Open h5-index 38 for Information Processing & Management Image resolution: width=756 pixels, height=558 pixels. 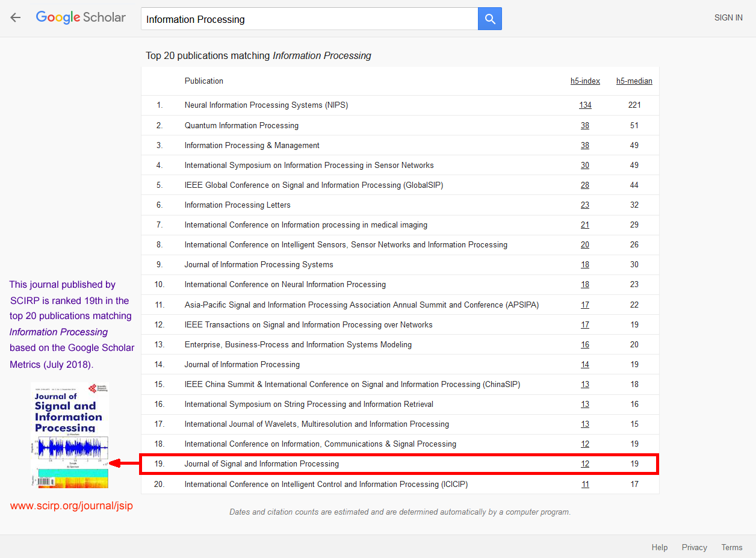pyautogui.click(x=585, y=146)
